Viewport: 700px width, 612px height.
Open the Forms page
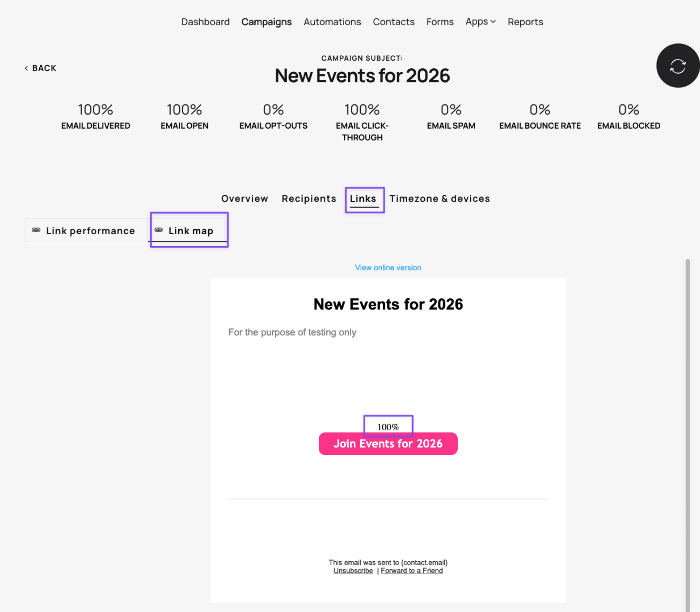440,22
